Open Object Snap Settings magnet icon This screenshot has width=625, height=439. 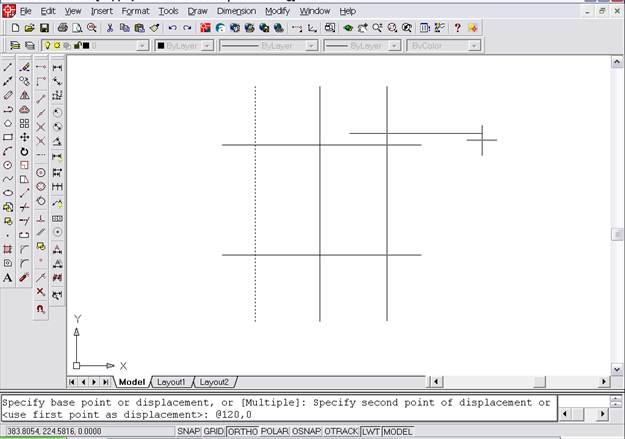(41, 309)
